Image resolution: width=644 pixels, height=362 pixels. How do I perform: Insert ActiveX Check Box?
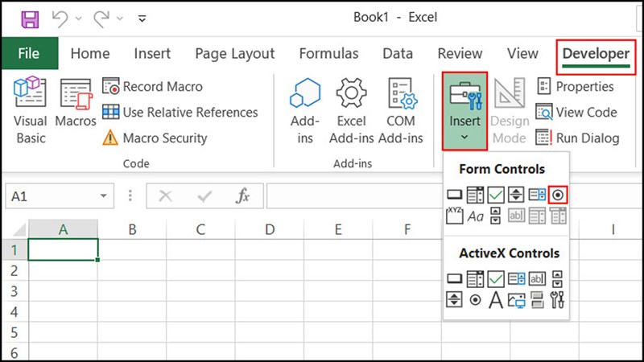click(496, 279)
